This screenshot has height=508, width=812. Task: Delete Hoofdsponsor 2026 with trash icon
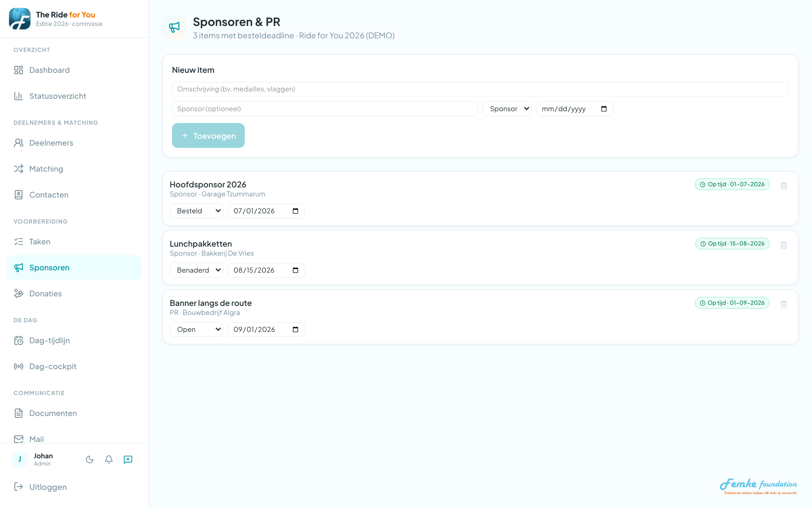(784, 185)
